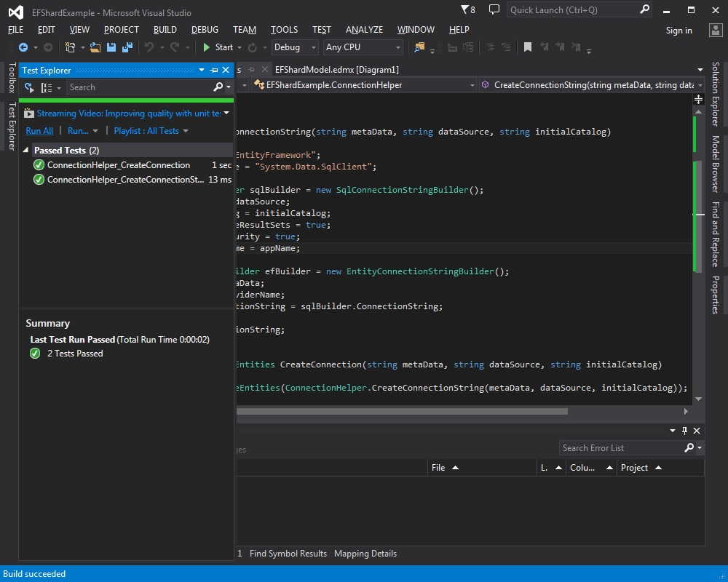Open the feedback speech bubble icon
This screenshot has width=728, height=582.
(x=494, y=9)
